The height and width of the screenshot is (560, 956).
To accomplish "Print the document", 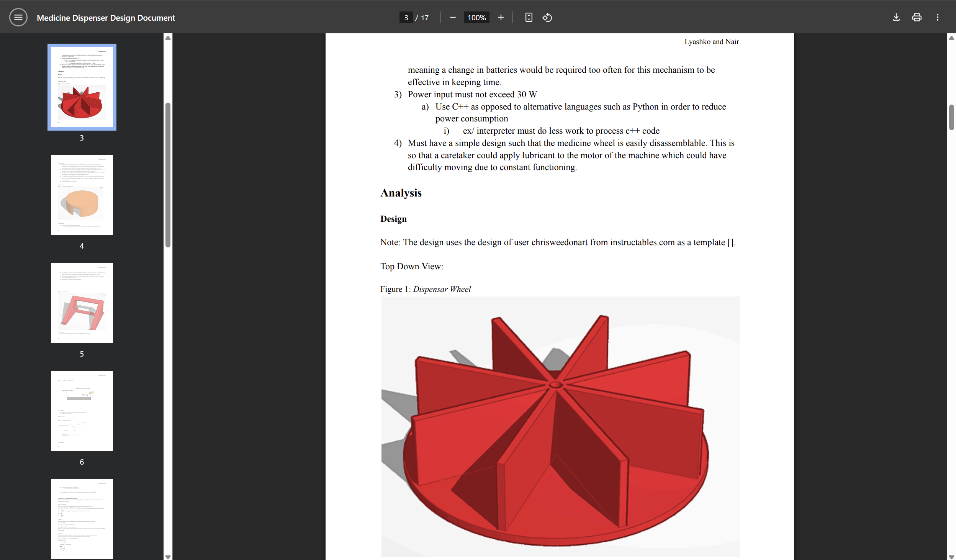I will click(x=917, y=17).
